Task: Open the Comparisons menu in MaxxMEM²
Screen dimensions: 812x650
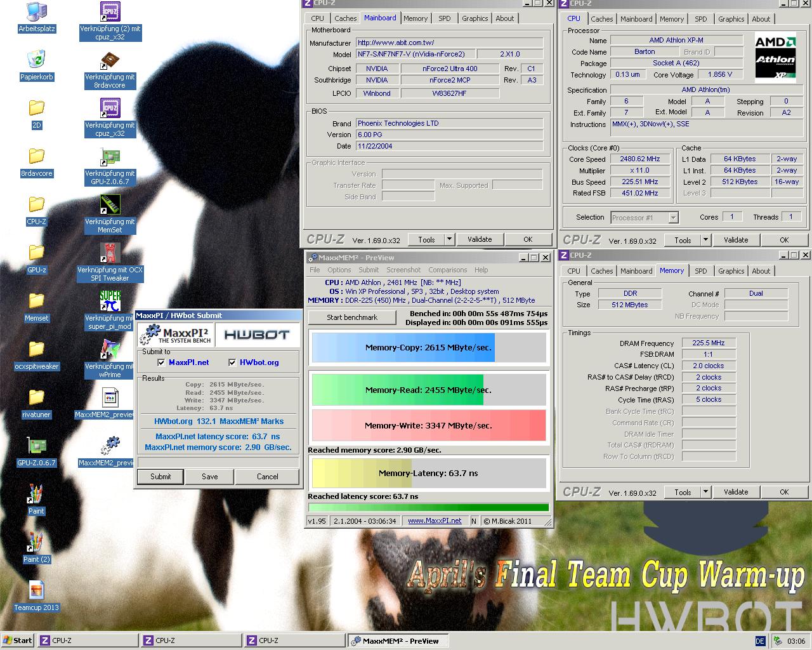Action: click(447, 270)
